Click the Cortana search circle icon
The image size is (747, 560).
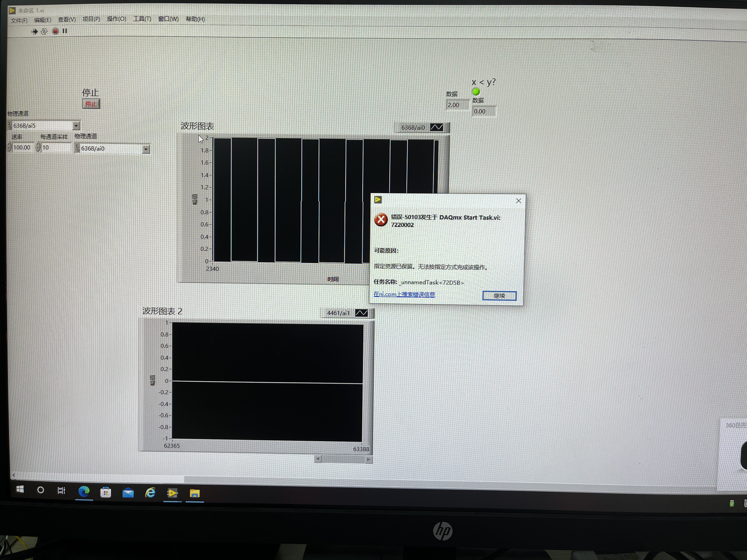click(x=41, y=490)
